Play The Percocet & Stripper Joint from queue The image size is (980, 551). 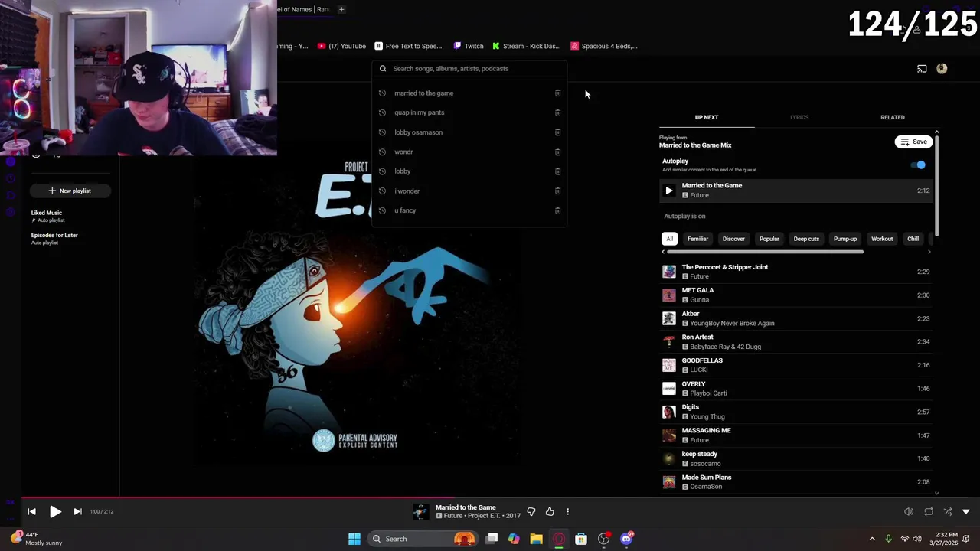pos(796,272)
